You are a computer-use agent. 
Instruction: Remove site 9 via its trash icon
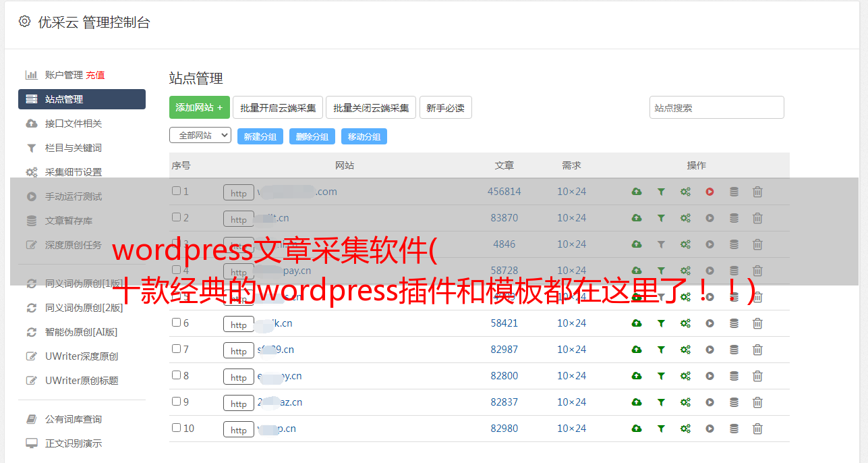coord(757,402)
